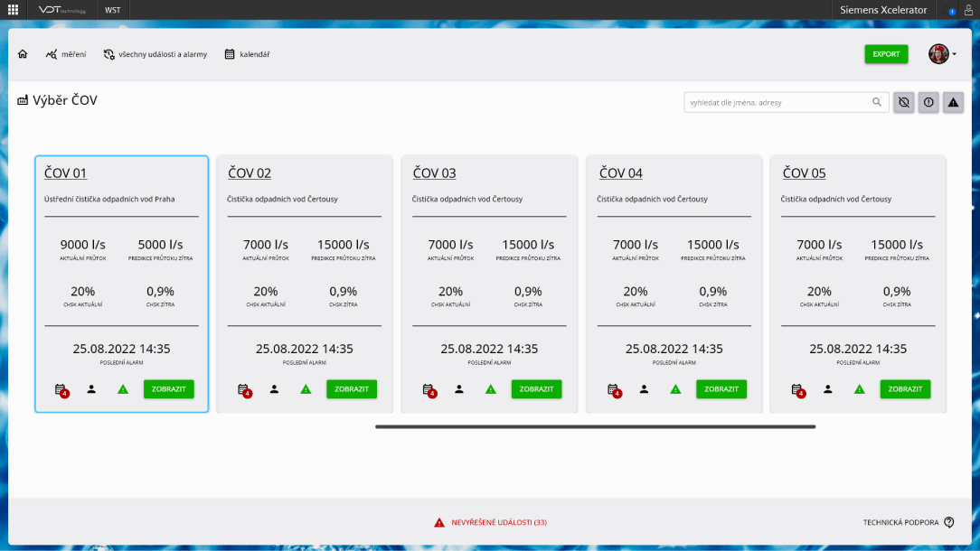Click the search magnifier icon
The width and height of the screenshot is (980, 551).
click(x=877, y=102)
